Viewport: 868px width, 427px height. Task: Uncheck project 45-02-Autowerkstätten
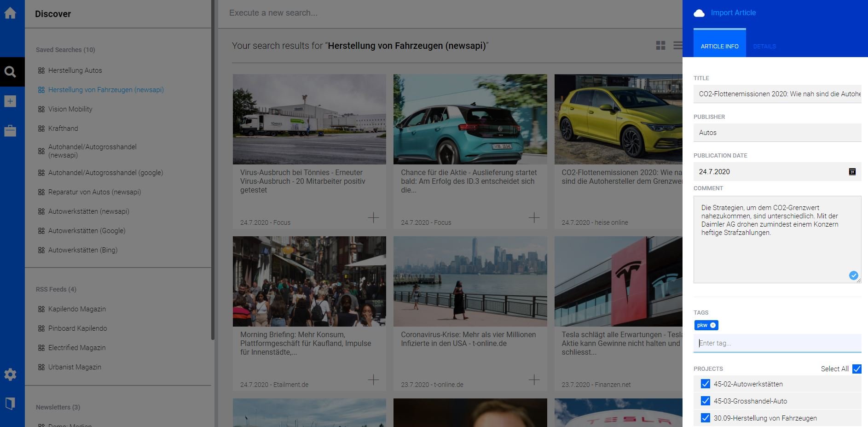tap(705, 384)
